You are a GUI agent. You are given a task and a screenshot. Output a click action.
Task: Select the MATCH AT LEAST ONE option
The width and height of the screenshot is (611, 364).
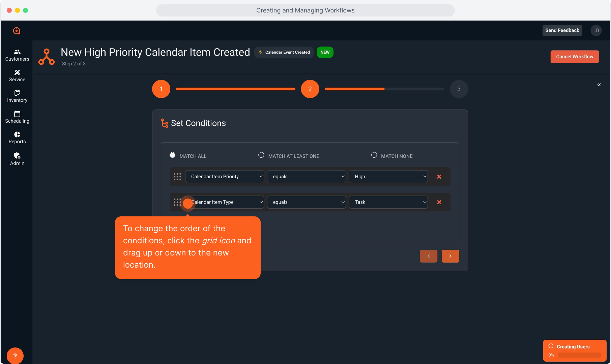pos(261,155)
